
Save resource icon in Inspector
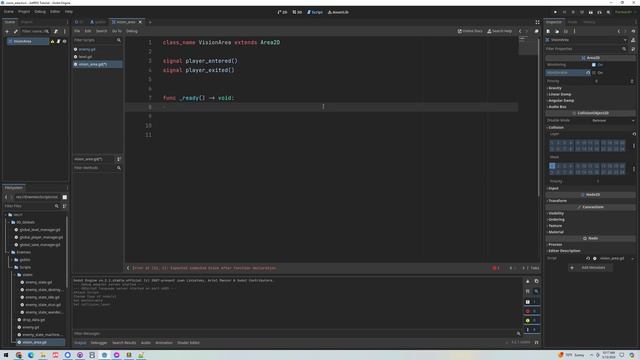coord(566,31)
